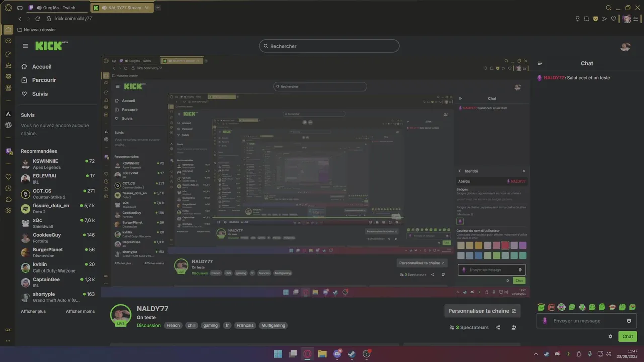Viewport: 644px width, 362px height.
Task: Open the CCT_CS recommended channel
Action: (x=57, y=194)
